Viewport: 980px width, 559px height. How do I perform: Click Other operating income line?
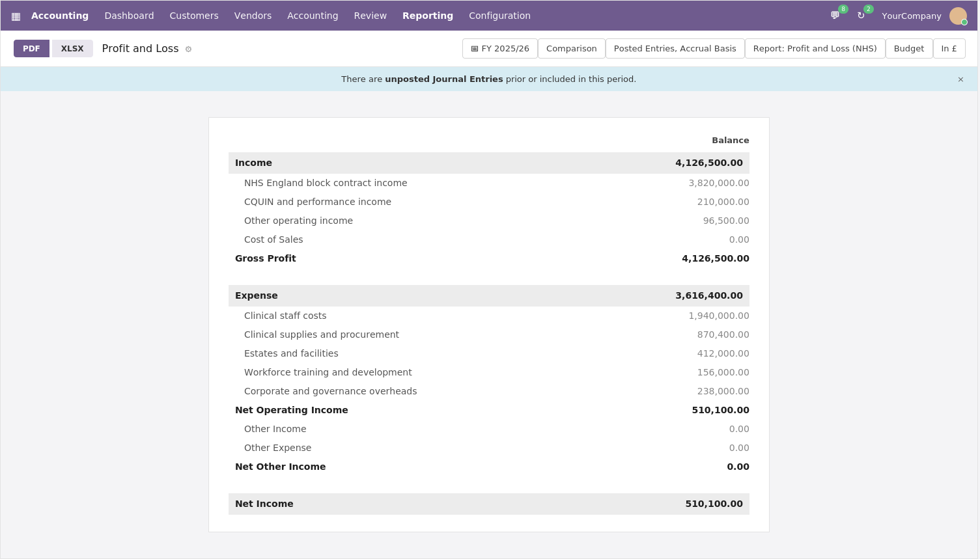489,221
